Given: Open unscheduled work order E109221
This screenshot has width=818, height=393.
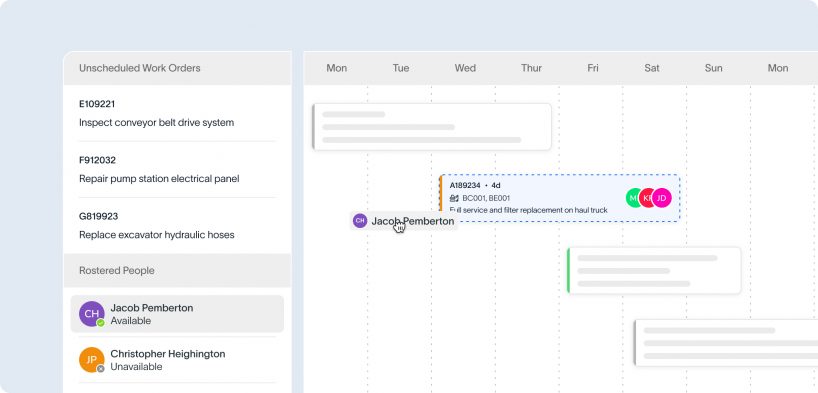Looking at the screenshot, I should (97, 104).
